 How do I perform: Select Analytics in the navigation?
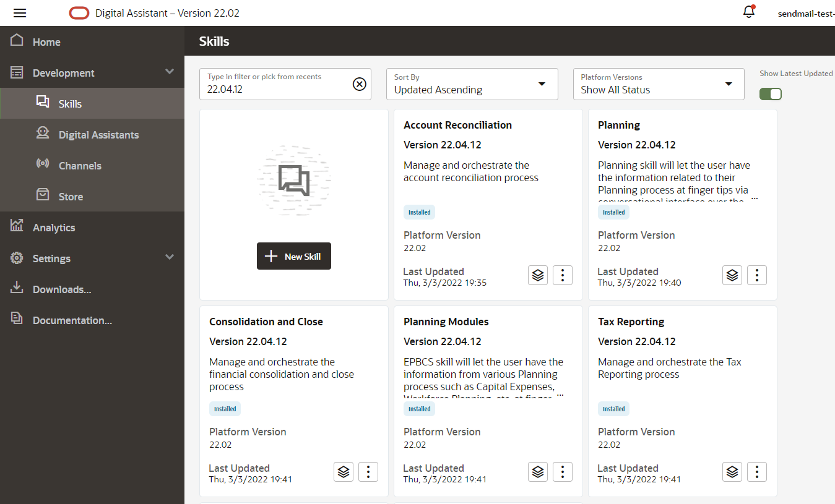click(x=54, y=228)
